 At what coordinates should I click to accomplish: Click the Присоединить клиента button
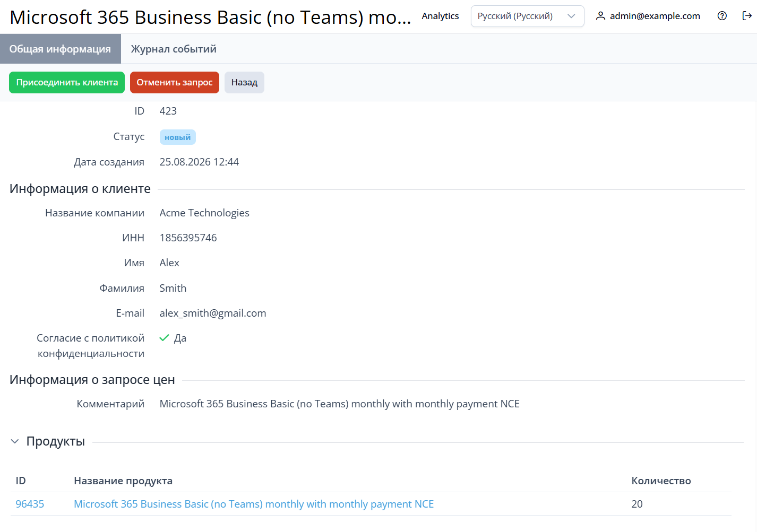[x=67, y=82]
